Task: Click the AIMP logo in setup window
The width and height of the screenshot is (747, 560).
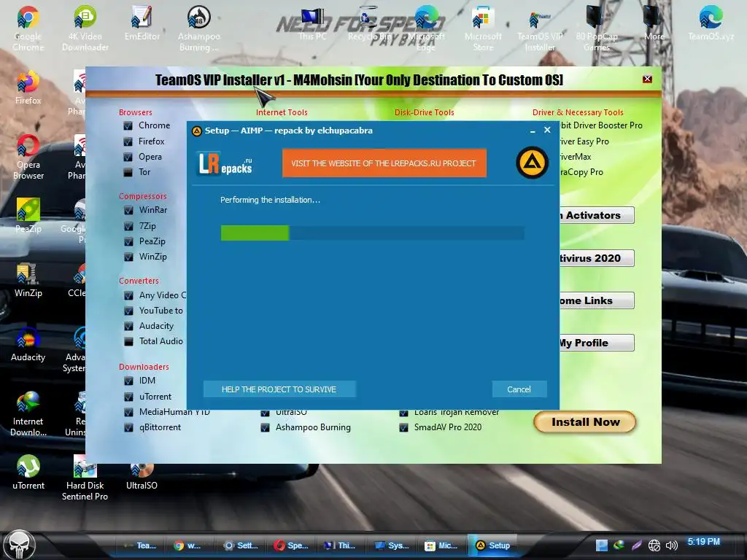Action: point(532,163)
